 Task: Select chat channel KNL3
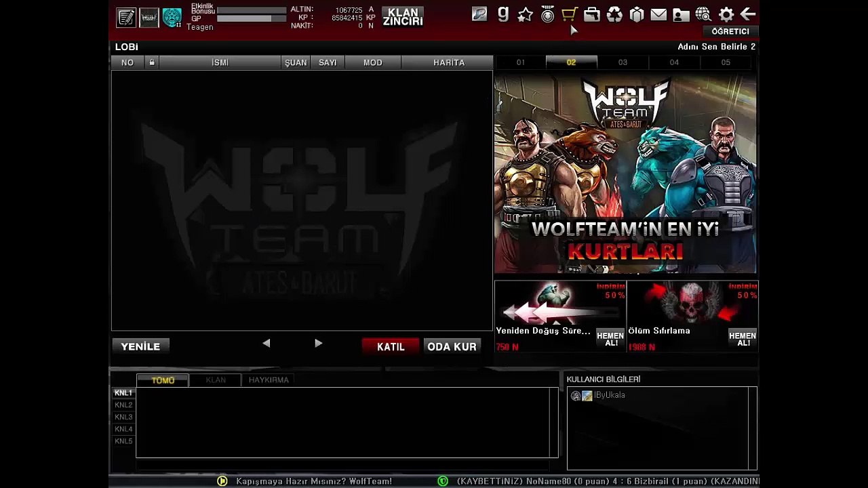click(x=123, y=418)
